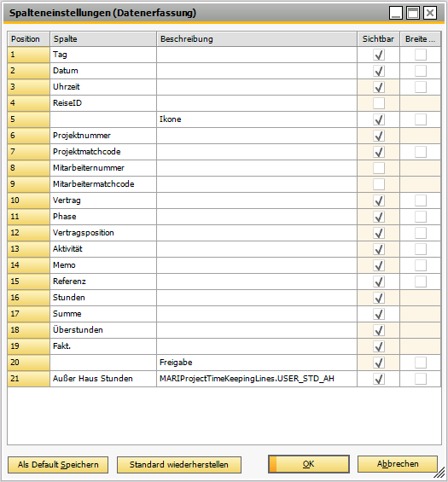The height and width of the screenshot is (482, 448).
Task: Enable Sichtbar for Mitarbeiternummer row
Action: 379,168
